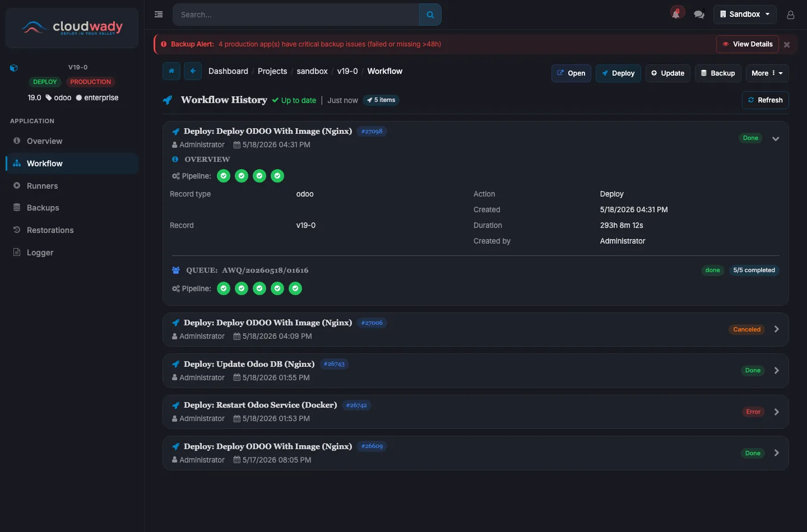The image size is (807, 532).
Task: Click in the Search input field
Action: [x=296, y=15]
